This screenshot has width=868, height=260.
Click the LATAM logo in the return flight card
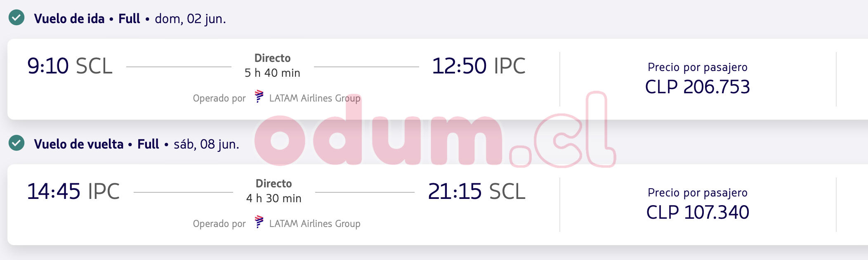(x=259, y=222)
